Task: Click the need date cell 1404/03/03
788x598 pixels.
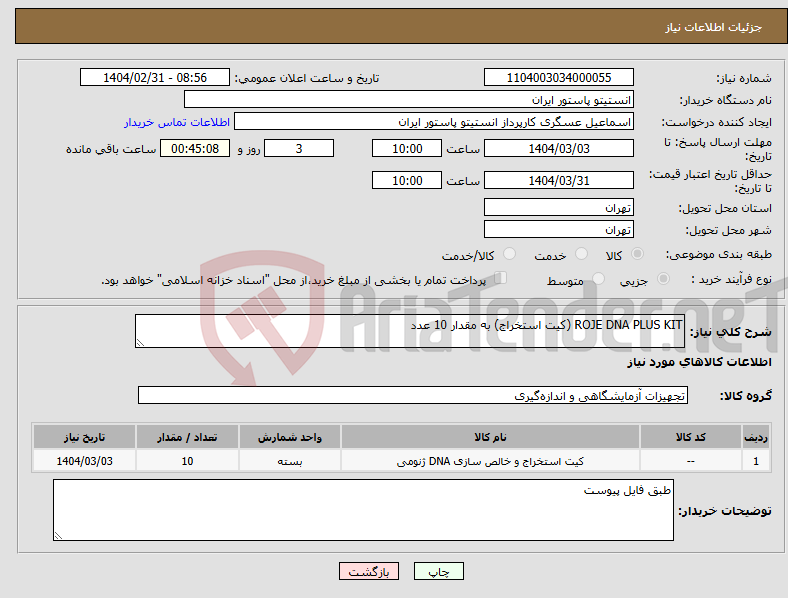Action: [x=84, y=461]
